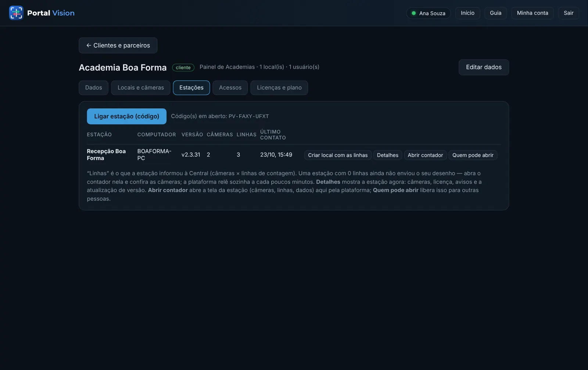Click the CÂMERAS column header
588x370 pixels.
pos(220,134)
